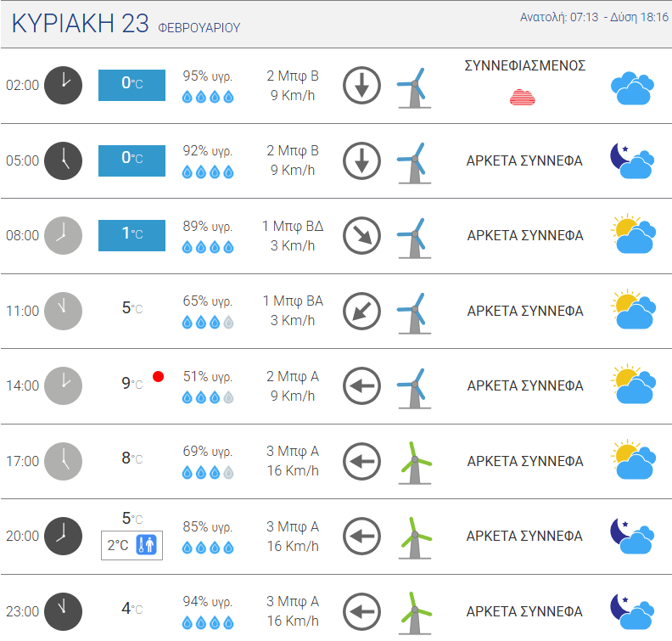Click the Ανατολή 07:13 sunrise text

559,17
